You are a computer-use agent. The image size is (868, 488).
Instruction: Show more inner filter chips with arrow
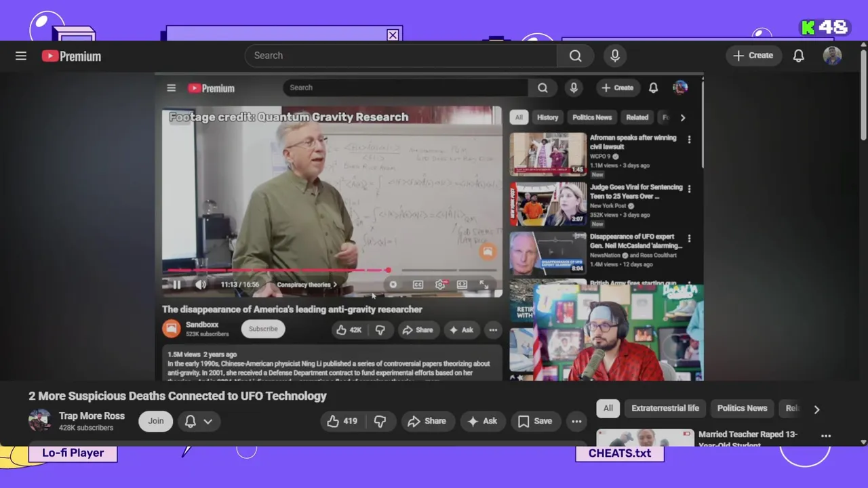click(682, 117)
